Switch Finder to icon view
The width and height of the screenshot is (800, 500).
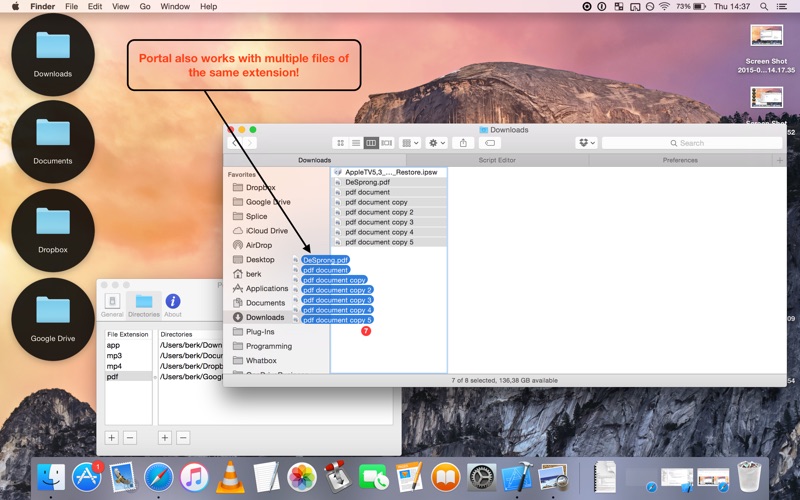click(340, 143)
